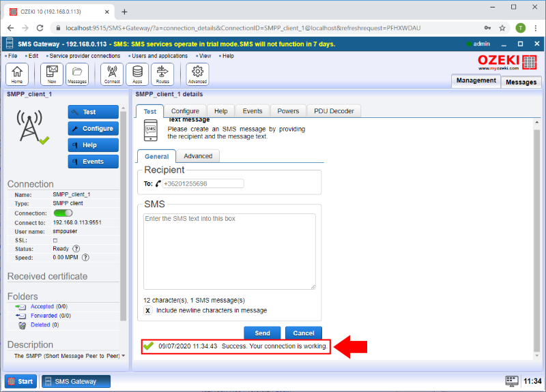The image size is (546, 392).
Task: Click the SMS phone icon beside Text message
Action: tap(150, 130)
